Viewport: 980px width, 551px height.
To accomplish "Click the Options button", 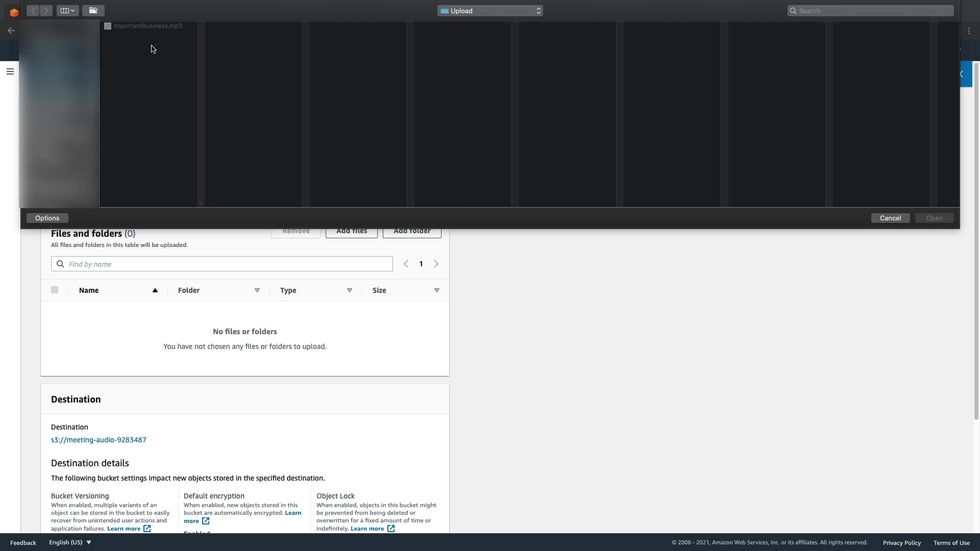I will 47,218.
